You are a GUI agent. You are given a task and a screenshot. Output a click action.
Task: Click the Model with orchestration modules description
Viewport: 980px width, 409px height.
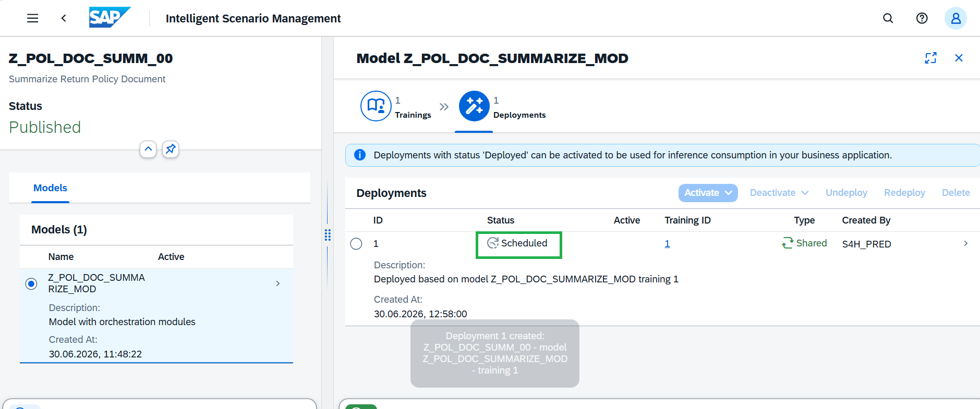[x=122, y=322]
